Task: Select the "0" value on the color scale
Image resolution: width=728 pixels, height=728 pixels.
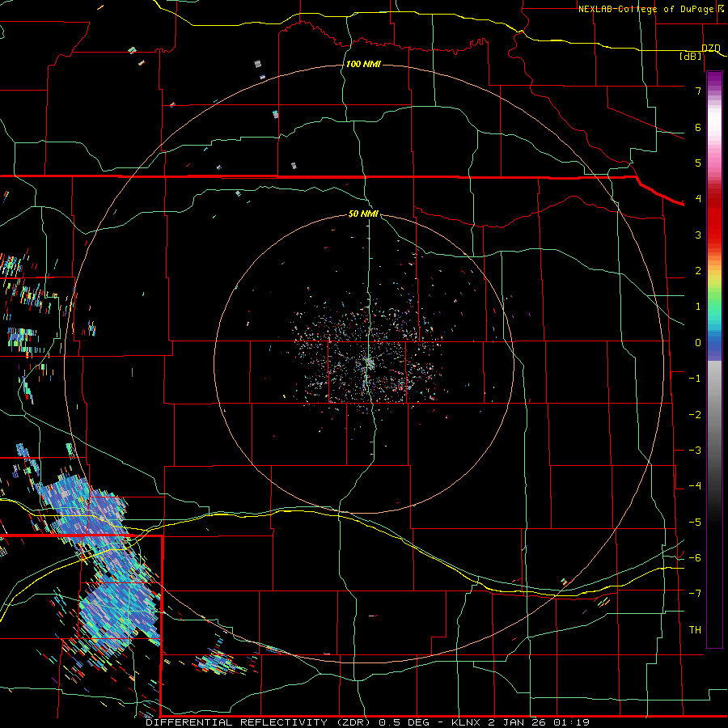Action: tap(698, 343)
